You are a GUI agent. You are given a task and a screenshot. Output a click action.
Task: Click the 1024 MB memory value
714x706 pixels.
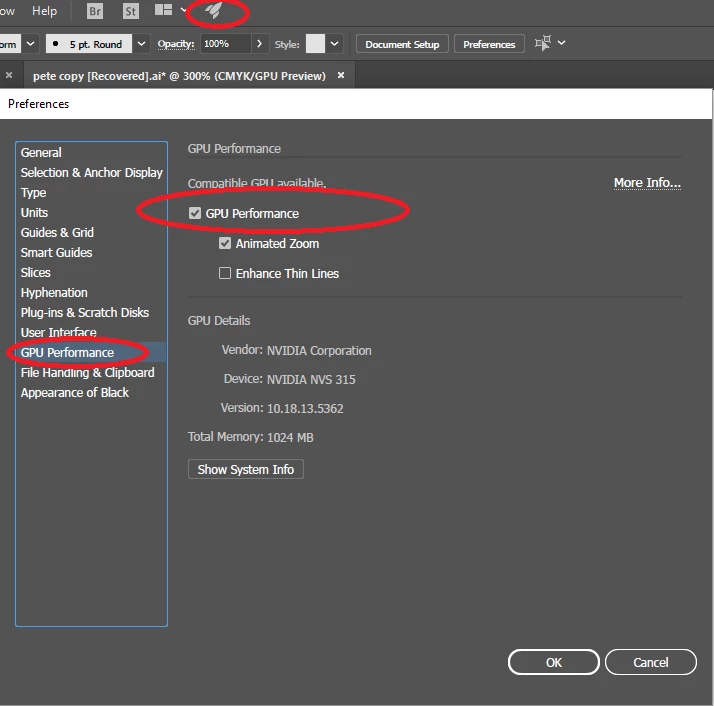tap(290, 438)
